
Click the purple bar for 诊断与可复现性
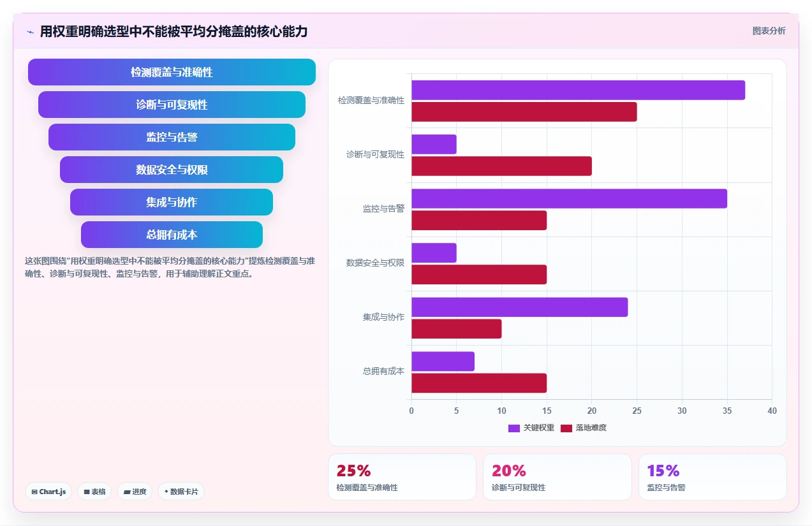tap(434, 144)
